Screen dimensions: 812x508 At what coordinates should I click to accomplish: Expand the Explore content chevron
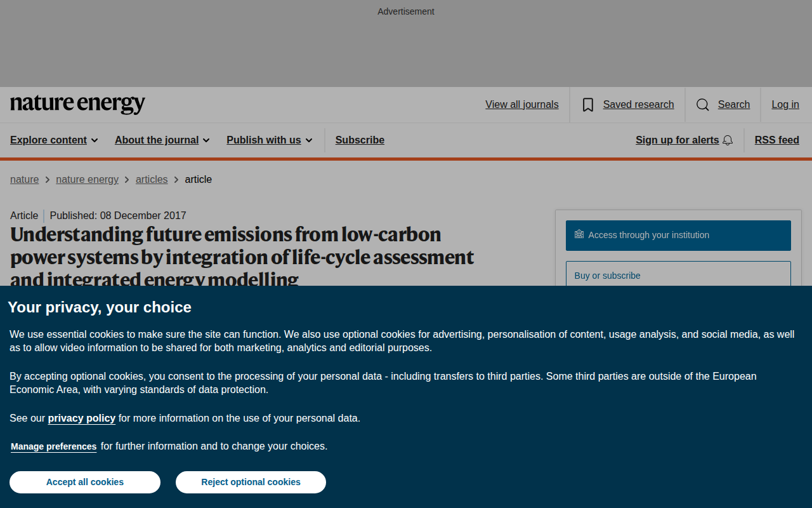95,140
